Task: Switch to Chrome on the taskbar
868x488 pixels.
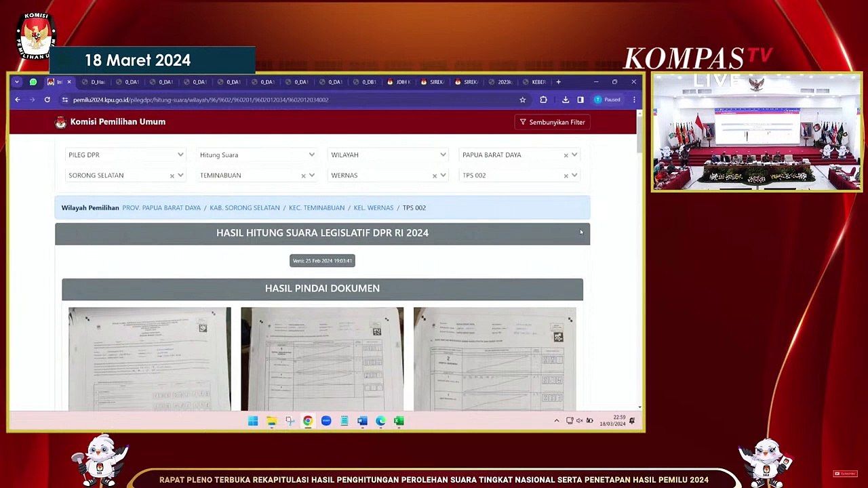Action: tap(308, 421)
